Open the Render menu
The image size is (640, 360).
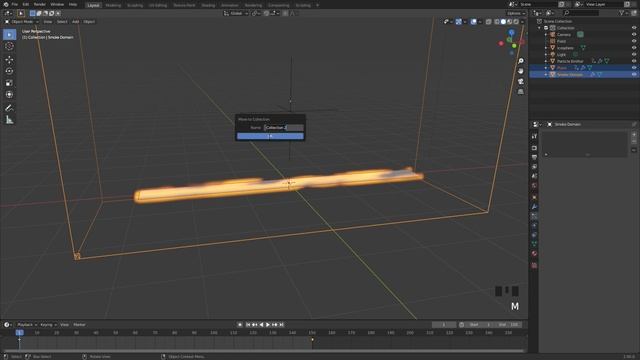[x=40, y=4]
